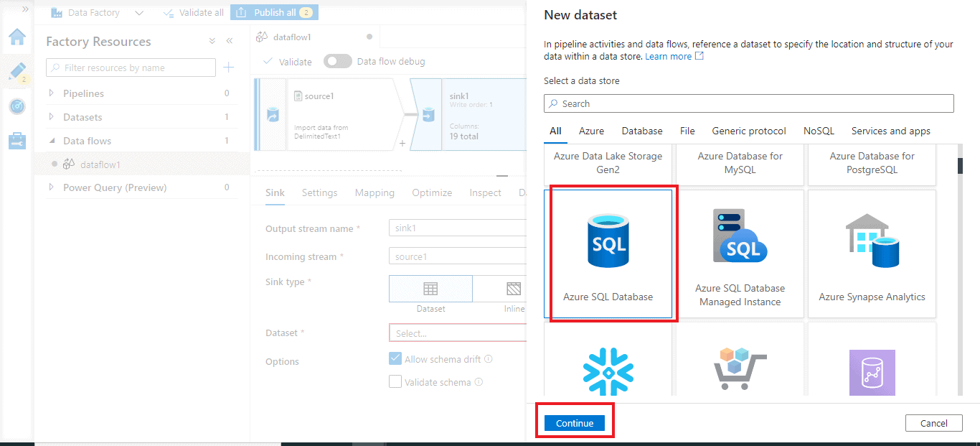The height and width of the screenshot is (446, 980).
Task: Expand Power Query (Preview) node
Action: pos(51,187)
